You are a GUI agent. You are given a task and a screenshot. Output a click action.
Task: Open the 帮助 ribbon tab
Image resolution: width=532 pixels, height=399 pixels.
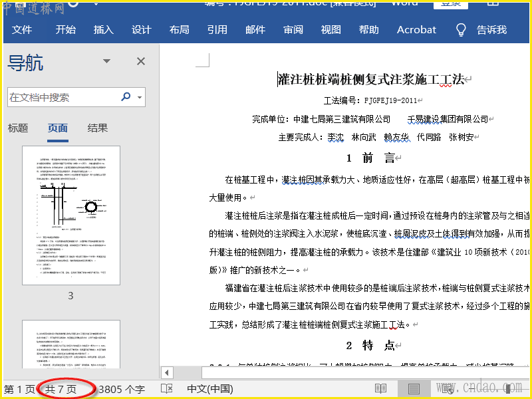point(369,30)
